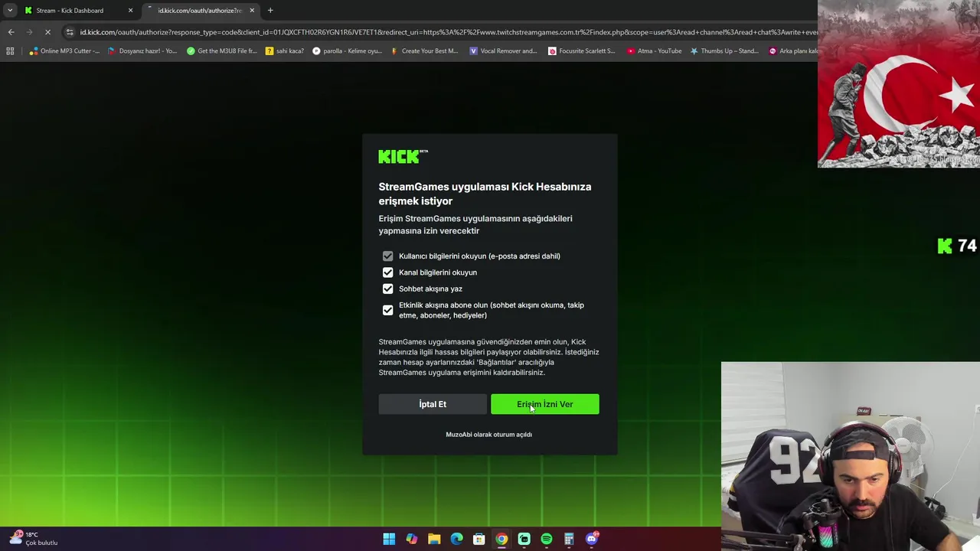980x551 pixels.
Task: Open Arka planı kaldır bookmark
Action: click(x=794, y=51)
